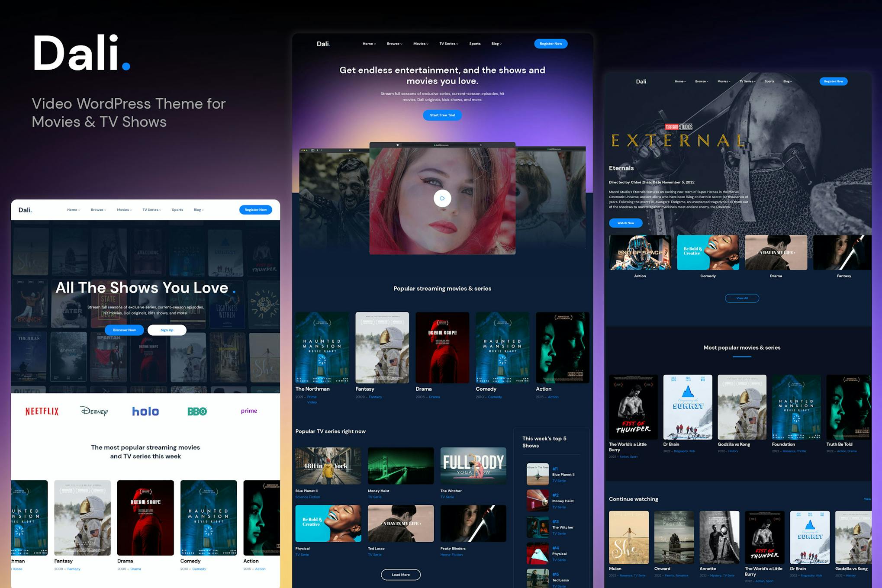Open holo brand logo

pos(145,411)
